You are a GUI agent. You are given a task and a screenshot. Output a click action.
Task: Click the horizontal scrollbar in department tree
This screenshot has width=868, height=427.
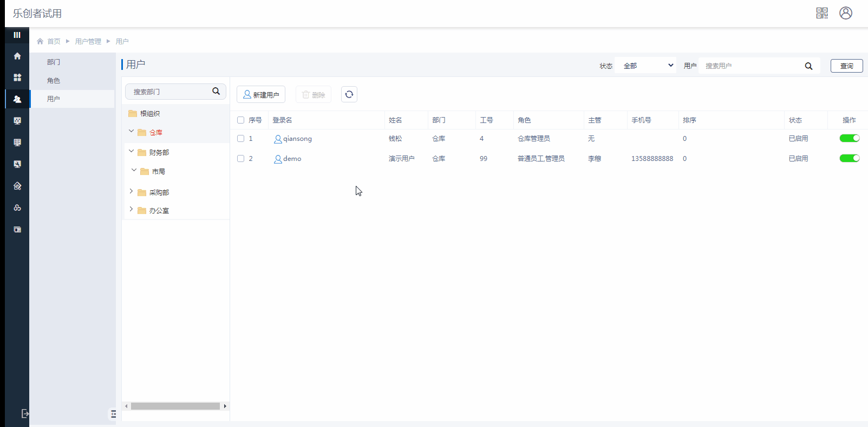[175, 406]
